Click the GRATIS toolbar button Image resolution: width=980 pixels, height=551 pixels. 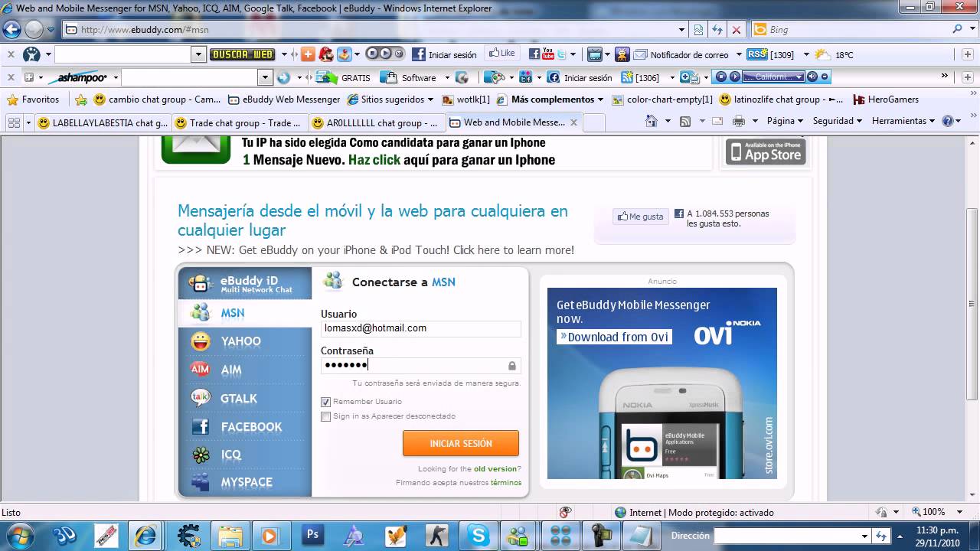pyautogui.click(x=344, y=77)
